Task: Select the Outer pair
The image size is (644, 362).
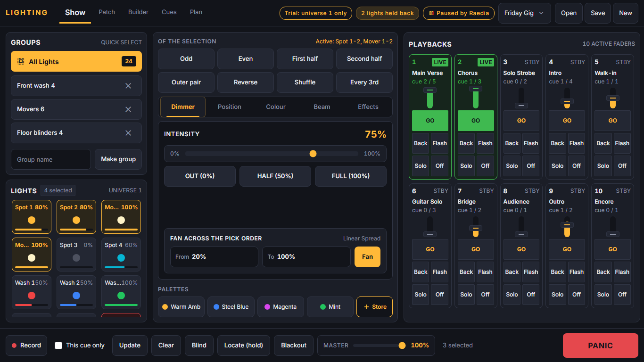Action: pos(186,82)
